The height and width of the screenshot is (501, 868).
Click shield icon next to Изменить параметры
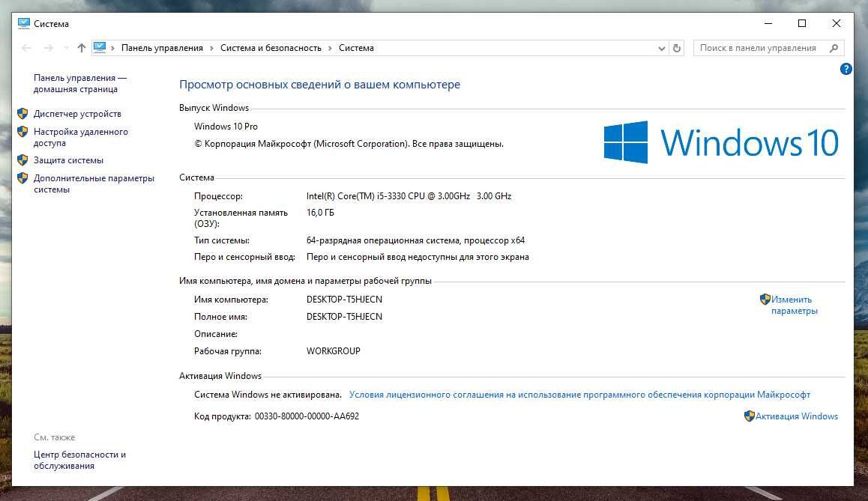coord(765,299)
